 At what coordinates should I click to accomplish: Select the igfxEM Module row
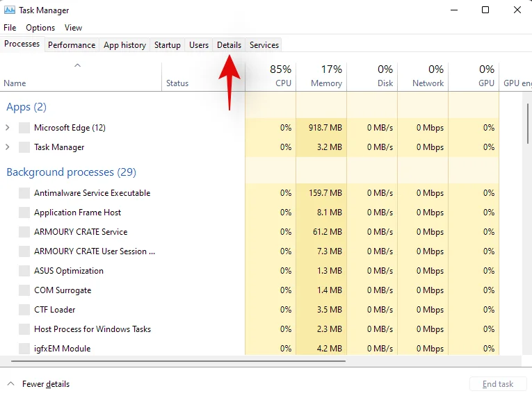pos(250,348)
